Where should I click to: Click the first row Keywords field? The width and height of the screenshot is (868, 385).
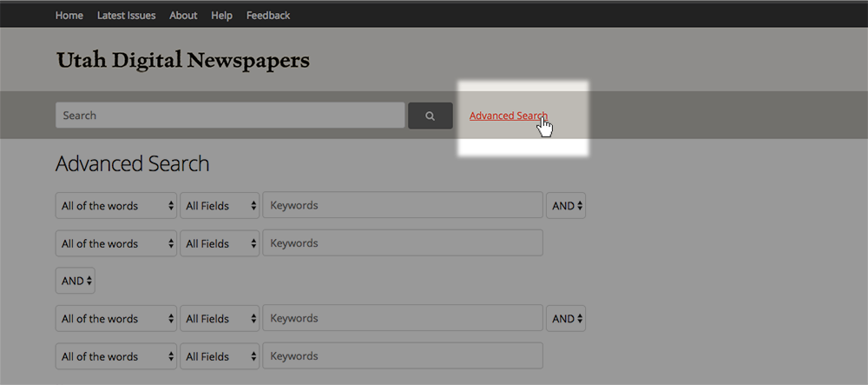coord(403,205)
